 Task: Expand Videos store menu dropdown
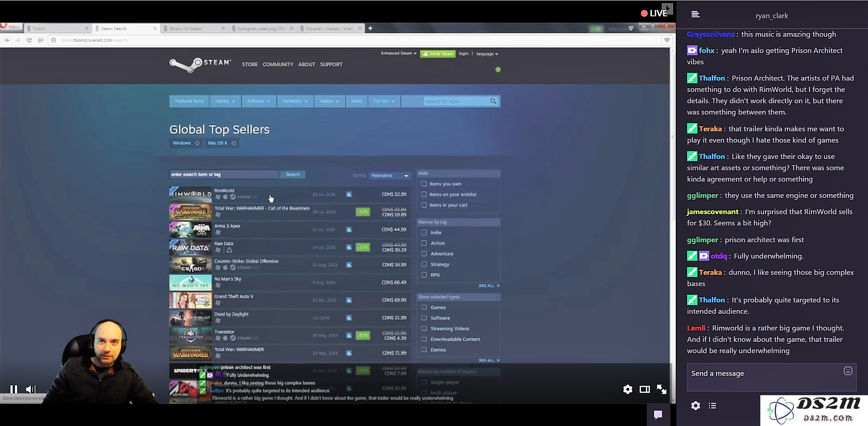pos(329,101)
